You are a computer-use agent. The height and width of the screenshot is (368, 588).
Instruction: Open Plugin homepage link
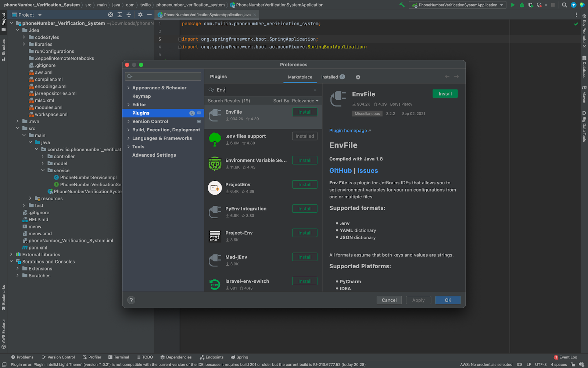click(350, 131)
